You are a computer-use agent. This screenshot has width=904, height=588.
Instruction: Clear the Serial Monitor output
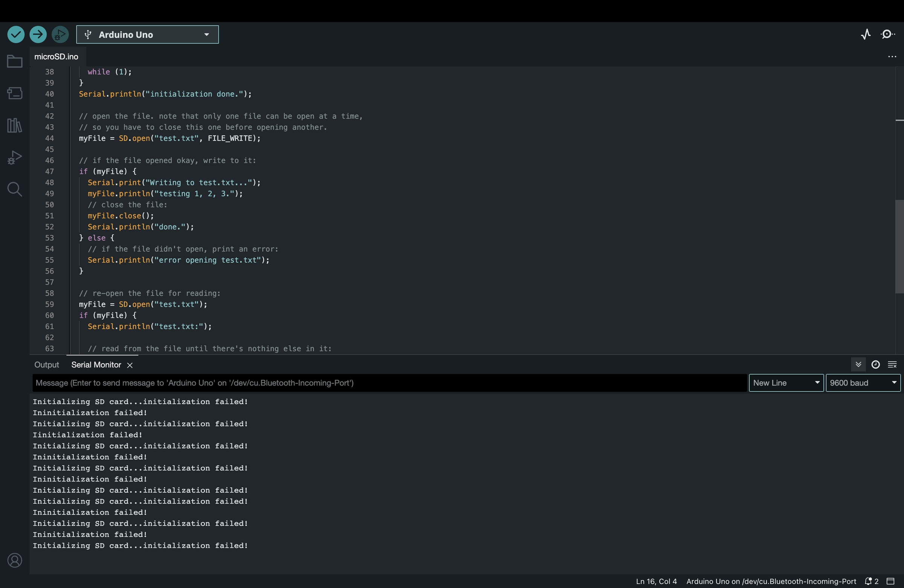tap(892, 365)
